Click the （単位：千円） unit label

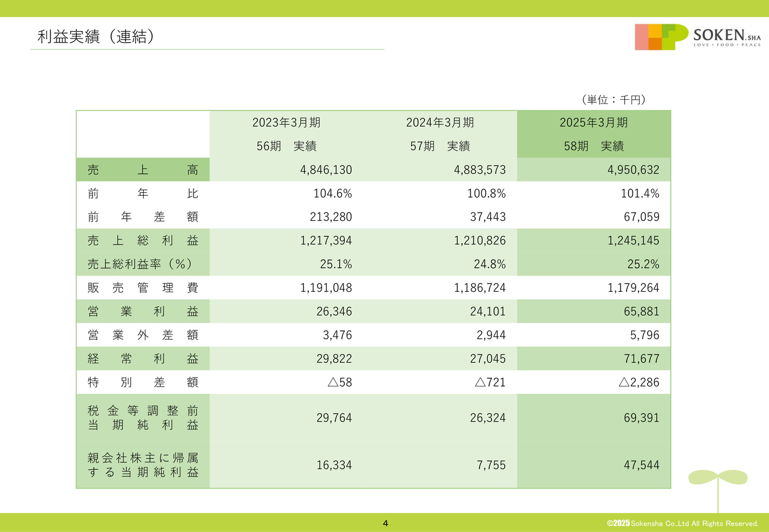(612, 99)
